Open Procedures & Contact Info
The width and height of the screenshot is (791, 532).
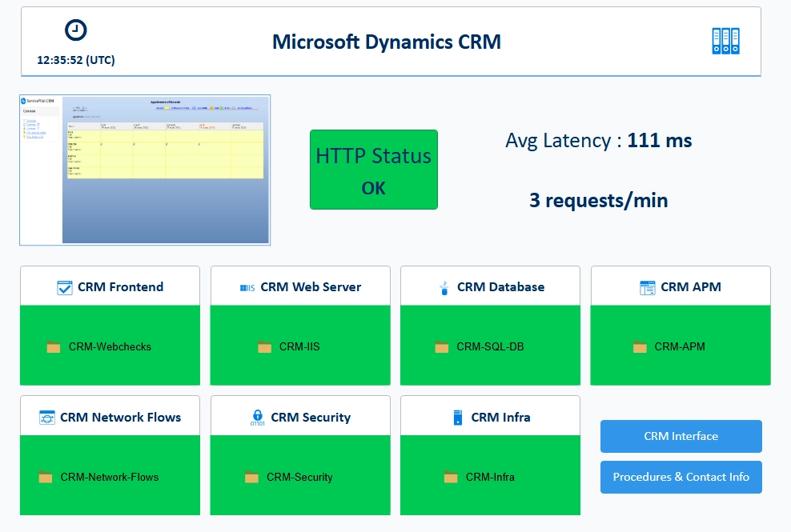(681, 477)
